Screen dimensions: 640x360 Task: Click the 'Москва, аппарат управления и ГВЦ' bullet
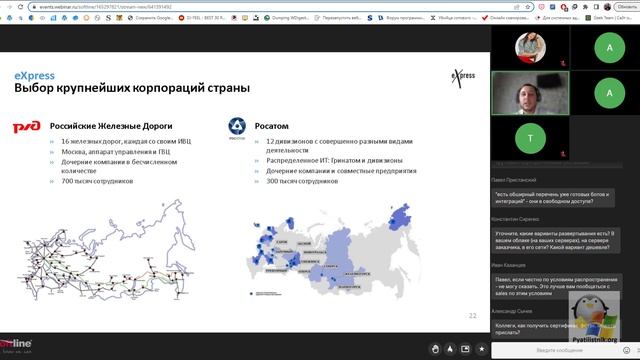116,151
